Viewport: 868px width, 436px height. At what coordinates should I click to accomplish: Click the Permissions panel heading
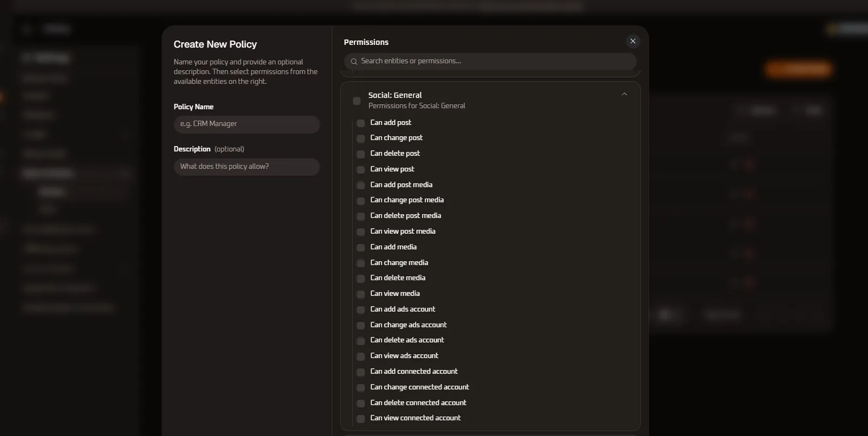(x=366, y=42)
